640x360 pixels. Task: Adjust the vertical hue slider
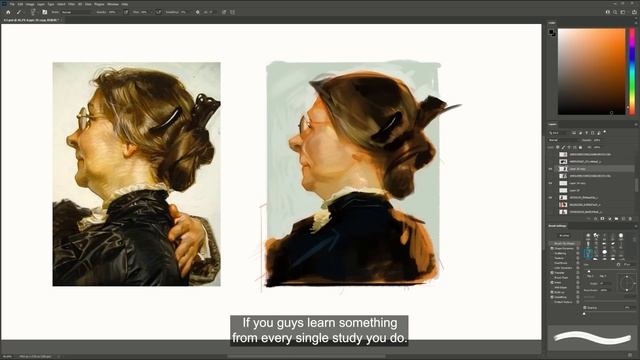pyautogui.click(x=632, y=71)
